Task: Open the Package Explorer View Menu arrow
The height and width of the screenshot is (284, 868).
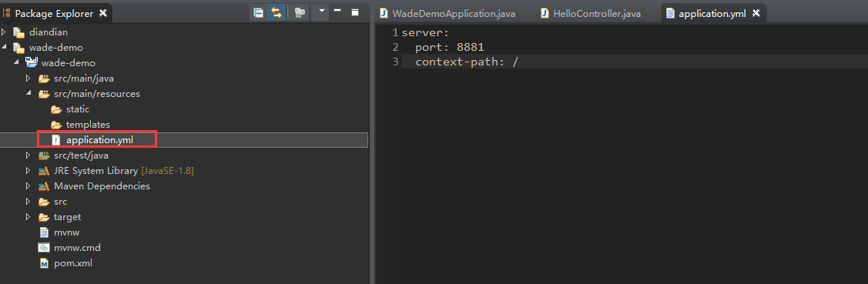Action: (322, 11)
